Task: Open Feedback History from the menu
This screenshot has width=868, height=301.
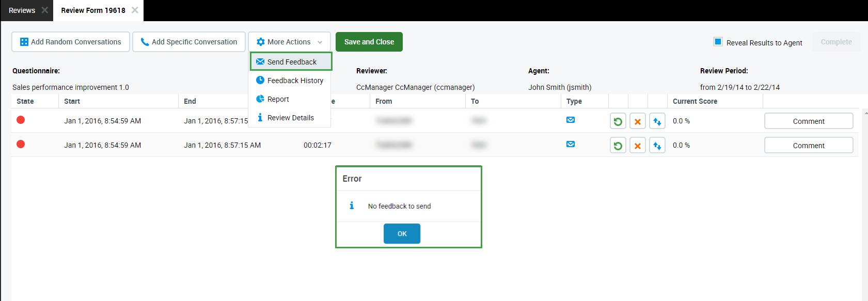Action: (x=295, y=81)
